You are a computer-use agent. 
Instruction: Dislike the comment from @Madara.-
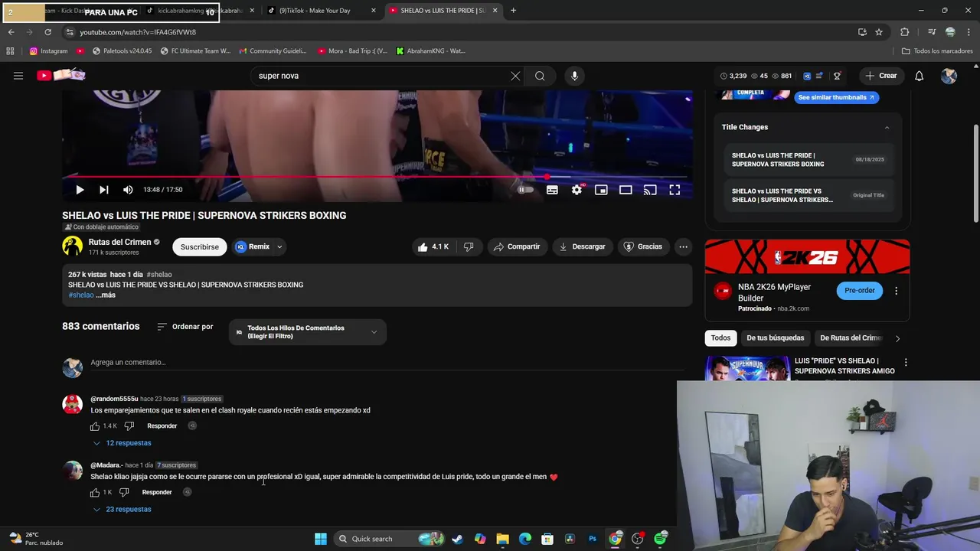pyautogui.click(x=124, y=492)
